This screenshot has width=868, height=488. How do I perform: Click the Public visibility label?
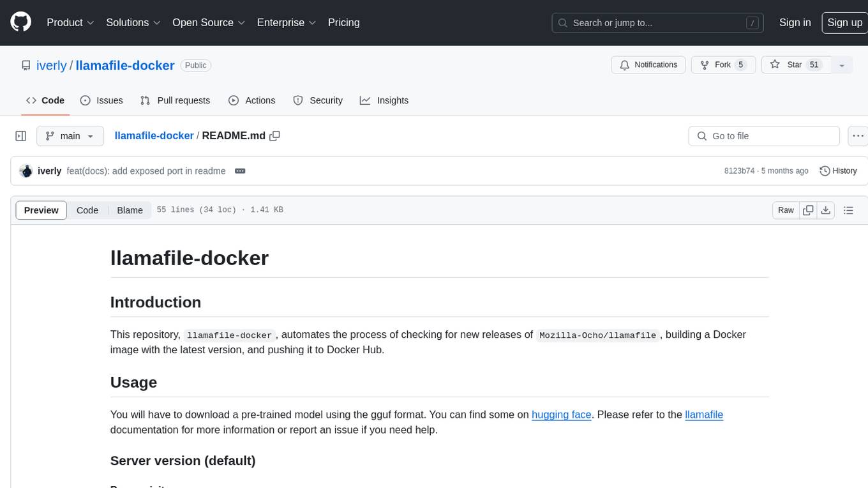(196, 65)
